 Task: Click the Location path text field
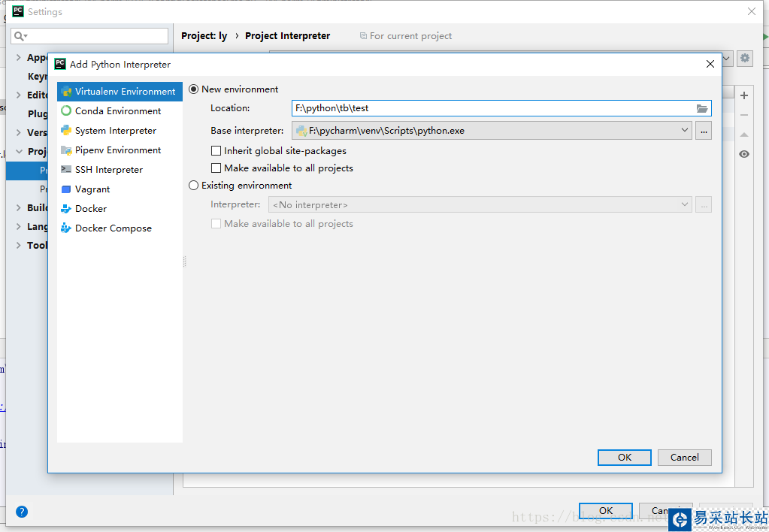(x=489, y=108)
